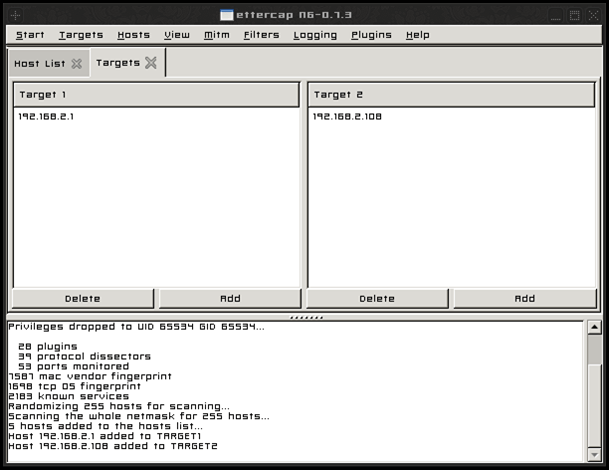609x470 pixels.
Task: Open the Filters menu
Action: pyautogui.click(x=261, y=35)
